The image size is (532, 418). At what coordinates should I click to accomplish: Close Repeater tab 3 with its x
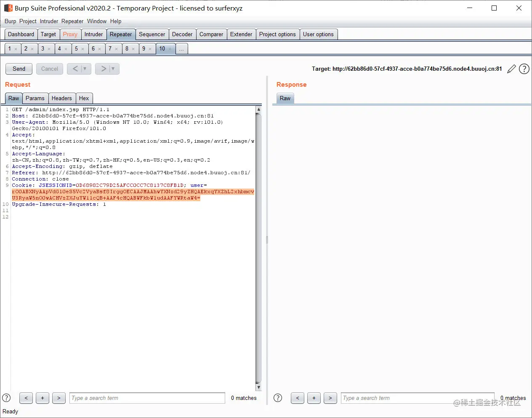49,49
